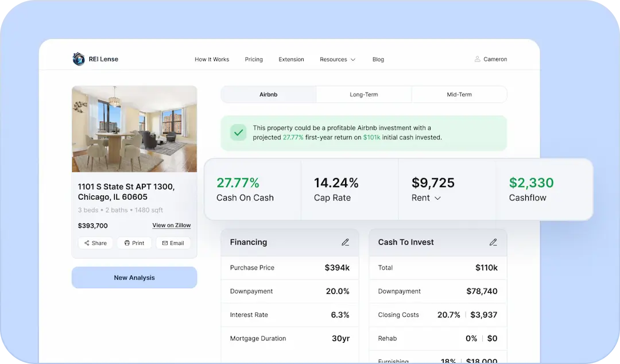
Task: Click the green checkmark icon in banner
Action: (238, 133)
